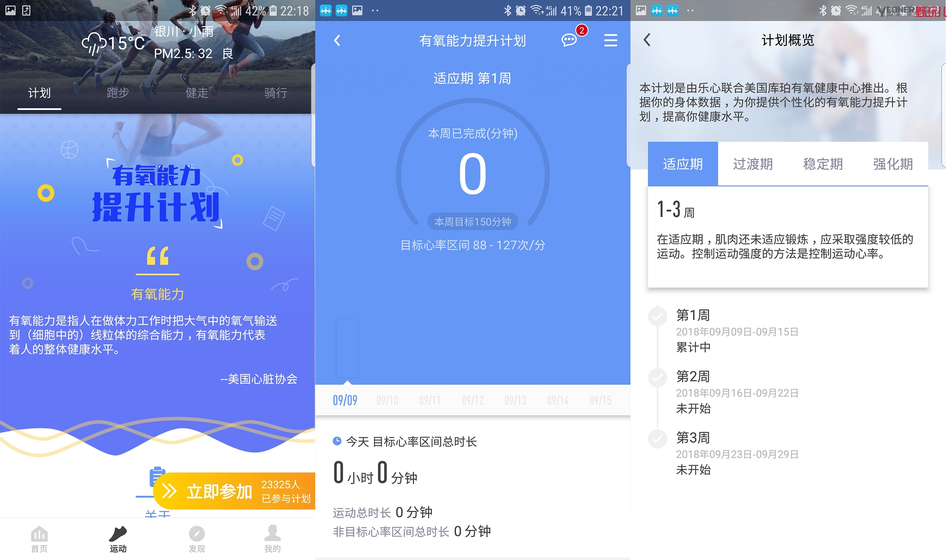
Task: Open messages via the chat bubble icon
Action: point(568,40)
